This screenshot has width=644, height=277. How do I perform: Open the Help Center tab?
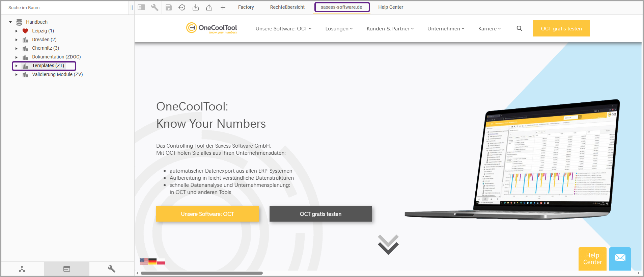(x=390, y=7)
